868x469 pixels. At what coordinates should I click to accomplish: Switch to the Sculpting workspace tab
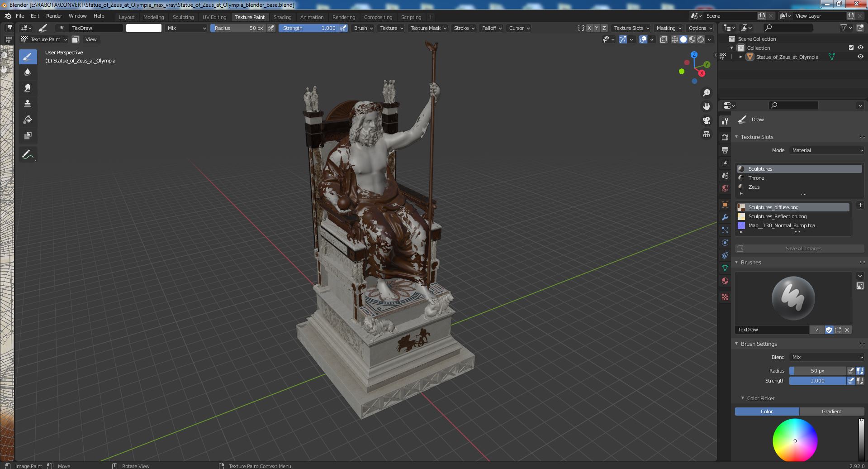183,17
